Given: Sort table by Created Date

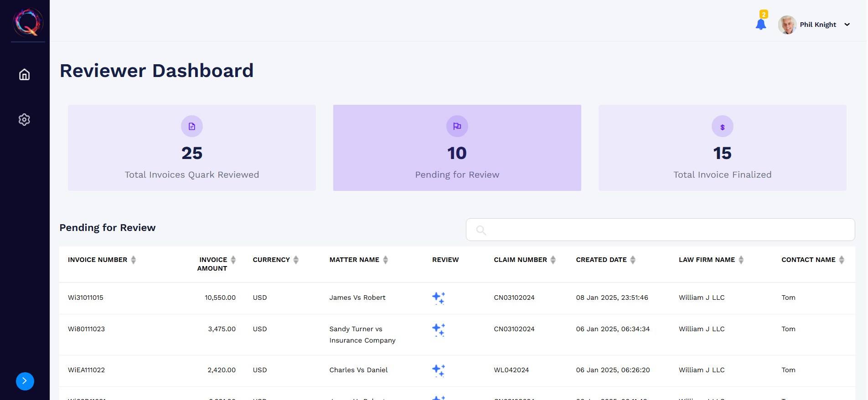Looking at the screenshot, I should tap(632, 260).
